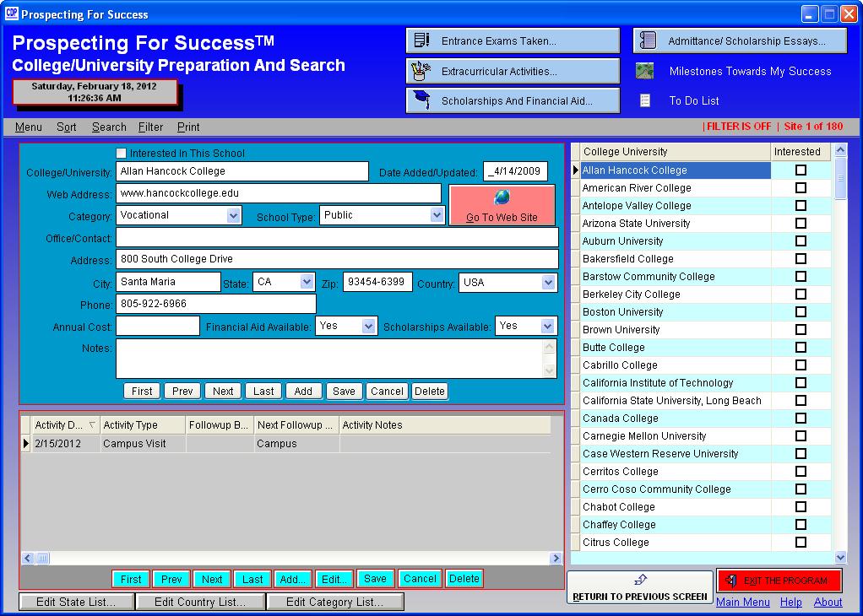
Task: Open Scholarships Available dropdown
Action: click(x=547, y=327)
